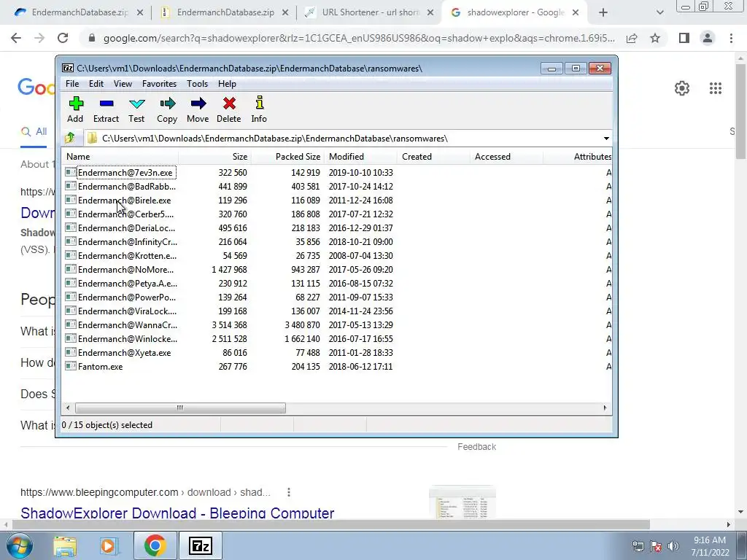Image resolution: width=747 pixels, height=560 pixels.
Task: Open Chrome tab search dropdown arrow
Action: coord(659,12)
